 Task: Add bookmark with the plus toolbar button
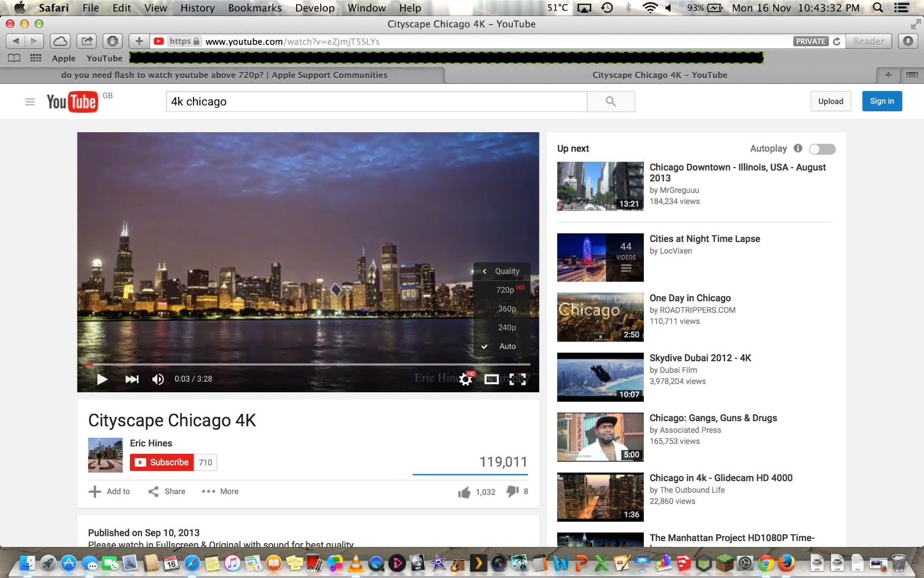[139, 41]
